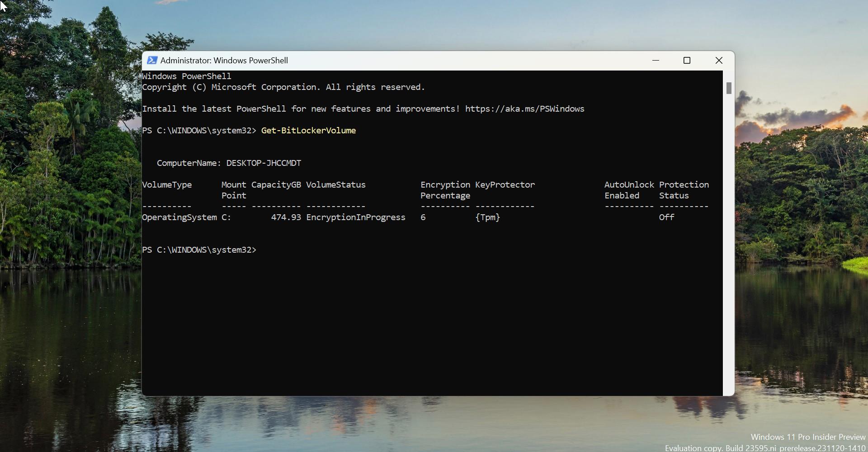Select the encryption percentage value 6

coord(423,217)
